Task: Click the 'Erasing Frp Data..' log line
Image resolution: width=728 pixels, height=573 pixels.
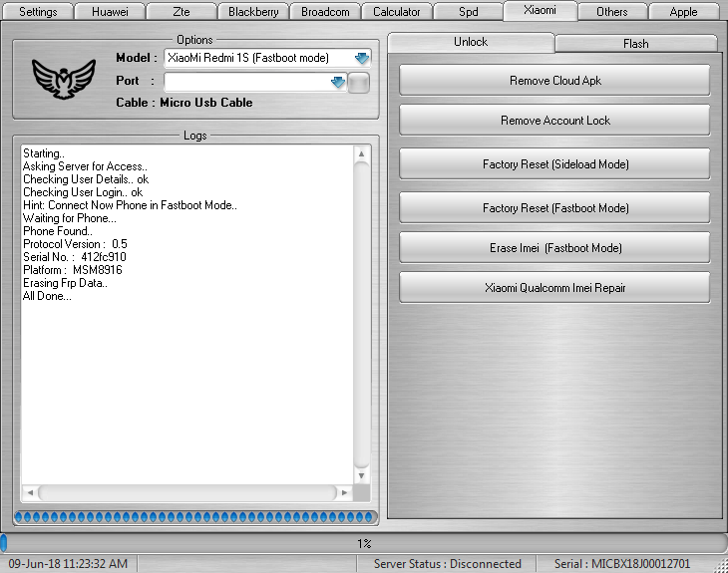Action: (65, 283)
